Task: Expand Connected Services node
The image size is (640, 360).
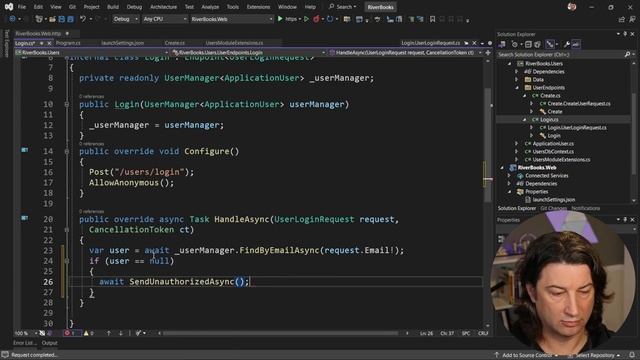Action: (509, 176)
